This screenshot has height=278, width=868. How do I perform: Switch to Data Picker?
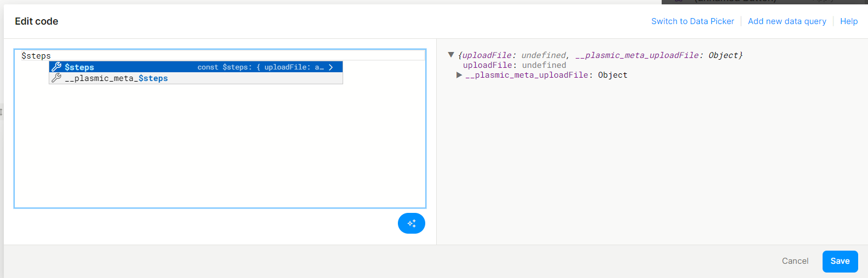(x=692, y=21)
